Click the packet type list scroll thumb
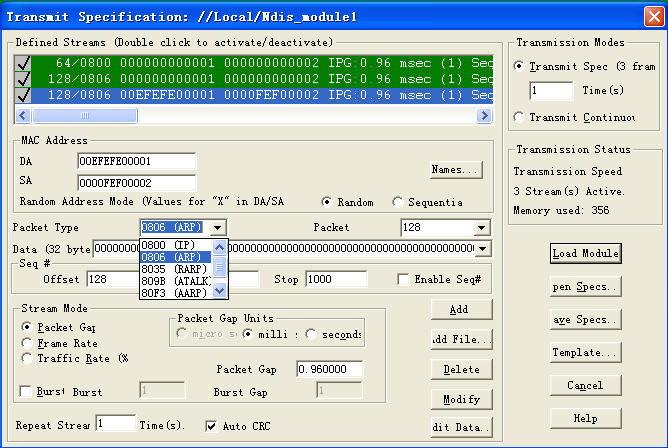This screenshot has height=448, width=668. (219, 267)
